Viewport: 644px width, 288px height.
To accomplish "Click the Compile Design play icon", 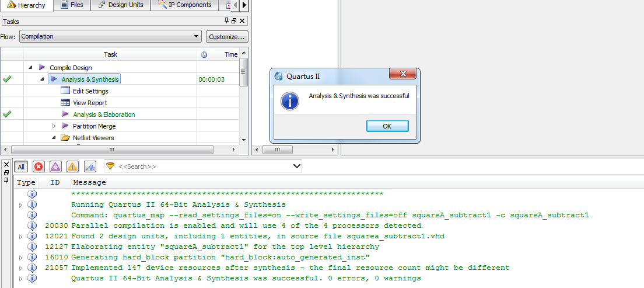I will (42, 67).
